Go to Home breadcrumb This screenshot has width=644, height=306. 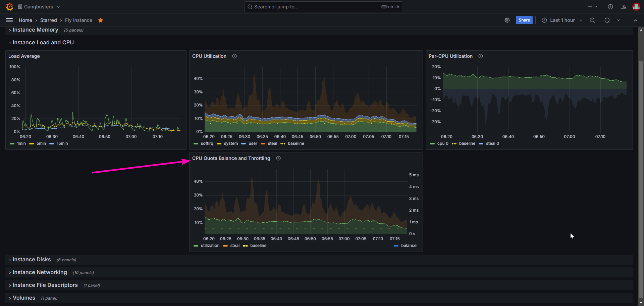(25, 20)
